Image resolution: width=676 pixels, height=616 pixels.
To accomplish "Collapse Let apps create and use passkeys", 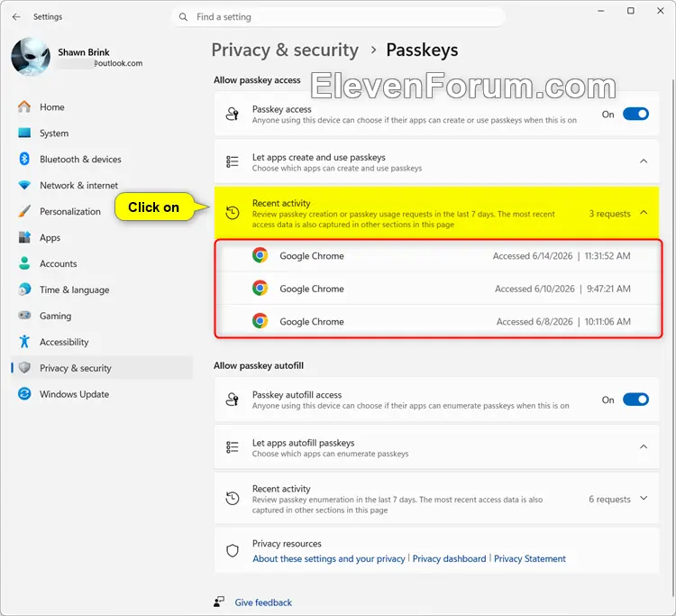I will click(x=644, y=161).
